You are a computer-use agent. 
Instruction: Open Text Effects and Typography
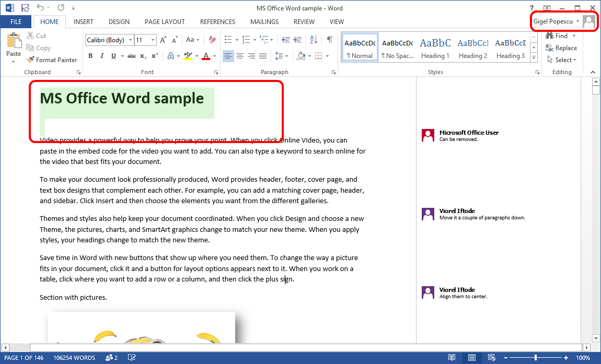[x=171, y=56]
